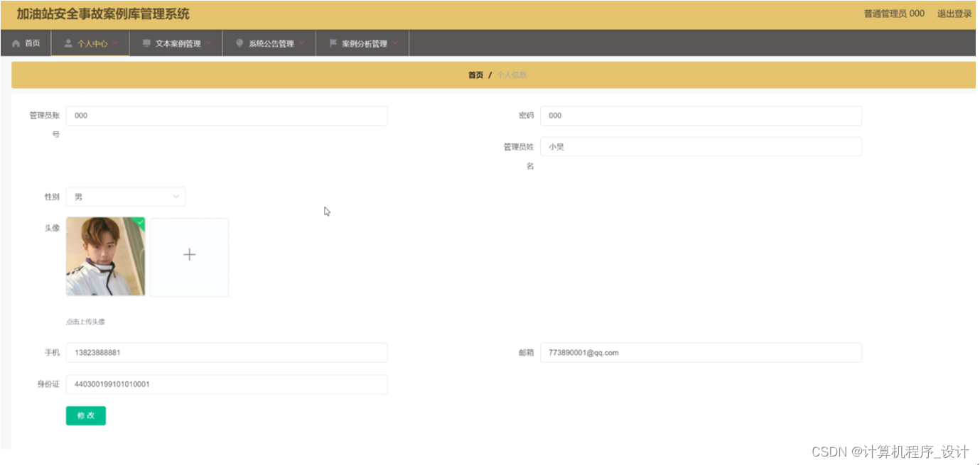
Task: Click the 管理员姓名 input field with 小昊
Action: (x=701, y=147)
